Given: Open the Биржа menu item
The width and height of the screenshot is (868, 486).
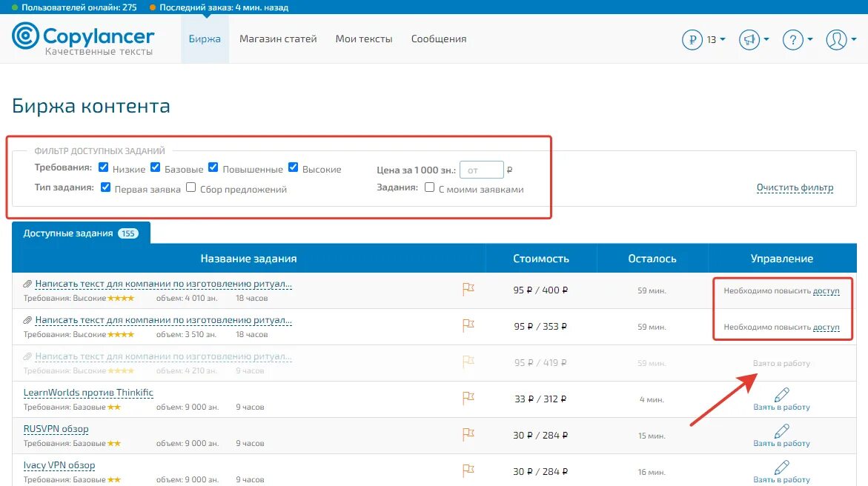Looking at the screenshot, I should 205,39.
